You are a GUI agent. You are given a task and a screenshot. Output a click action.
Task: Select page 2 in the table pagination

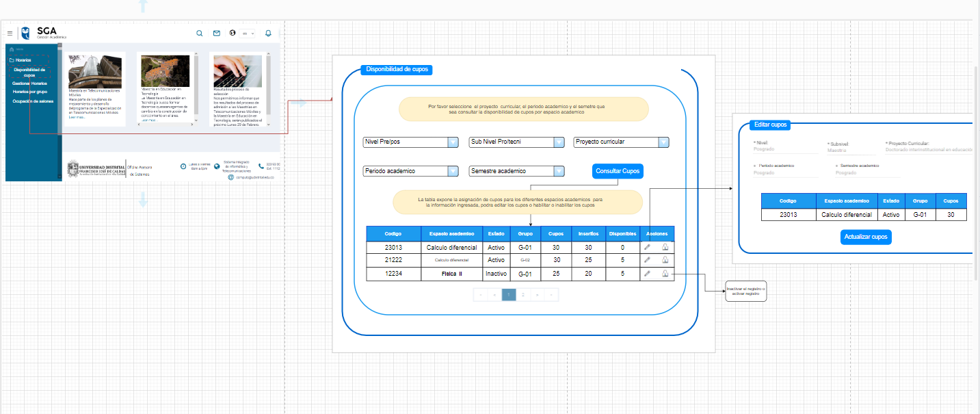522,294
